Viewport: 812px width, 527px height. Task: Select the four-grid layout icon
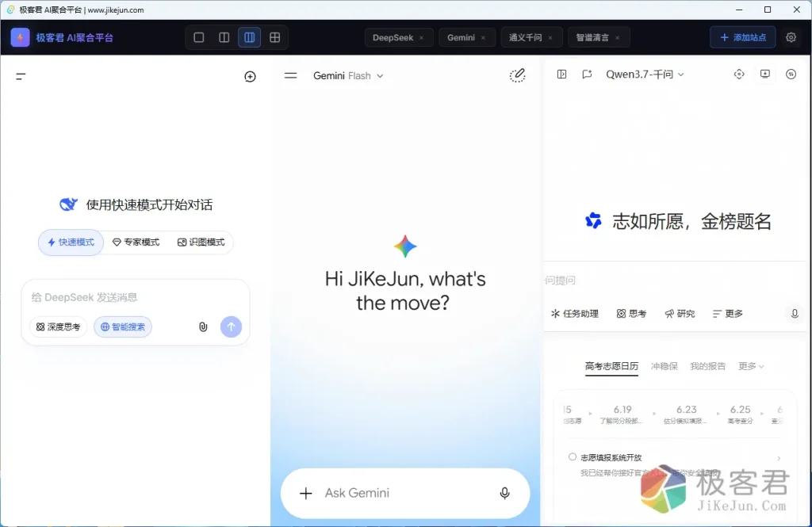click(x=275, y=37)
